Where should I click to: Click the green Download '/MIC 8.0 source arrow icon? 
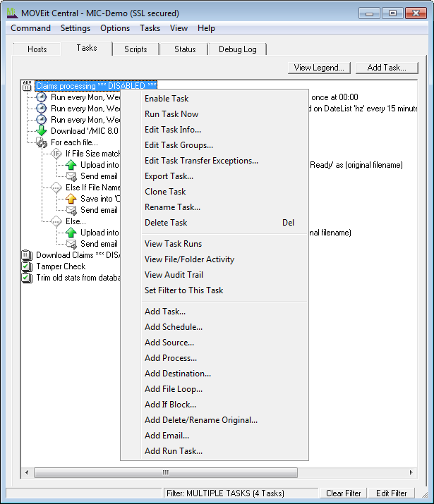pos(41,131)
